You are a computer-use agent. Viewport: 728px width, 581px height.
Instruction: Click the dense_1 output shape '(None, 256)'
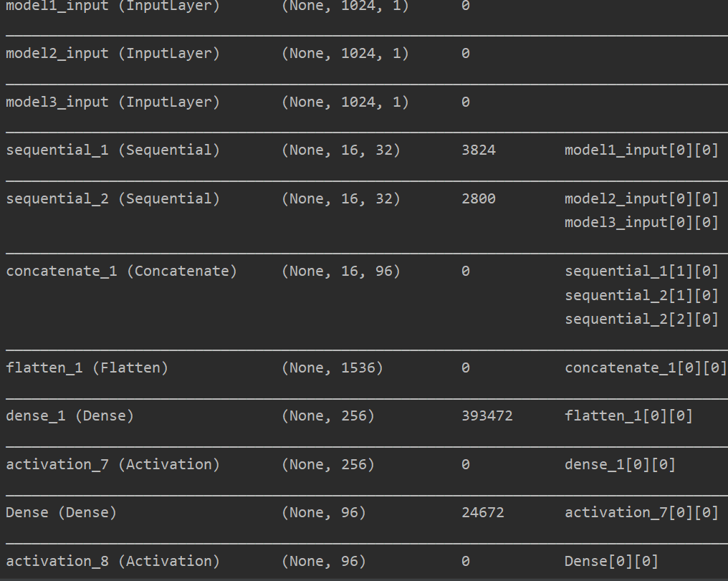[x=327, y=416]
